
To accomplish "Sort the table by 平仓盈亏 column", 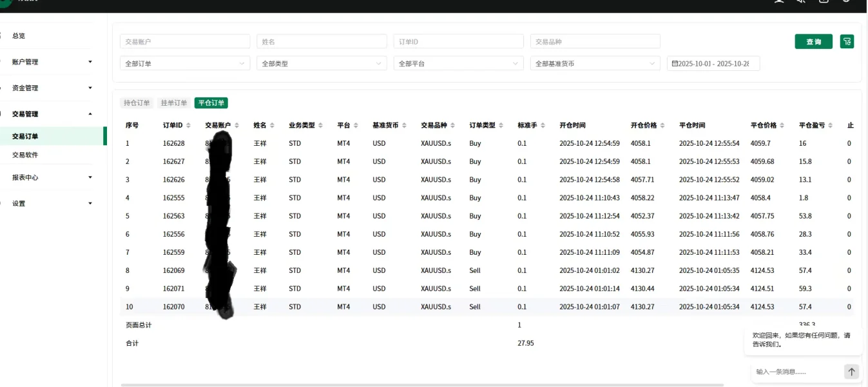I will click(831, 126).
